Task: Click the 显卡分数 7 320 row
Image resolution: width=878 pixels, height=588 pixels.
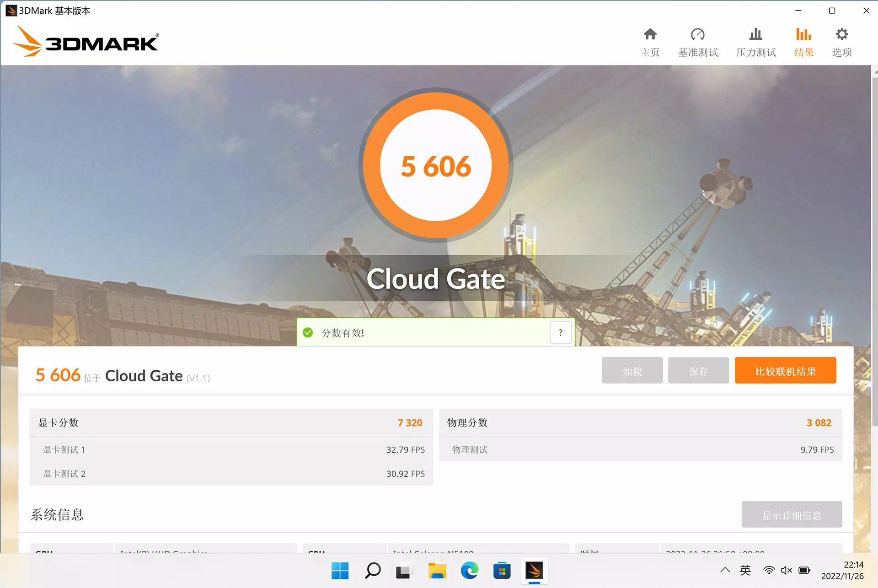Action: click(x=231, y=422)
